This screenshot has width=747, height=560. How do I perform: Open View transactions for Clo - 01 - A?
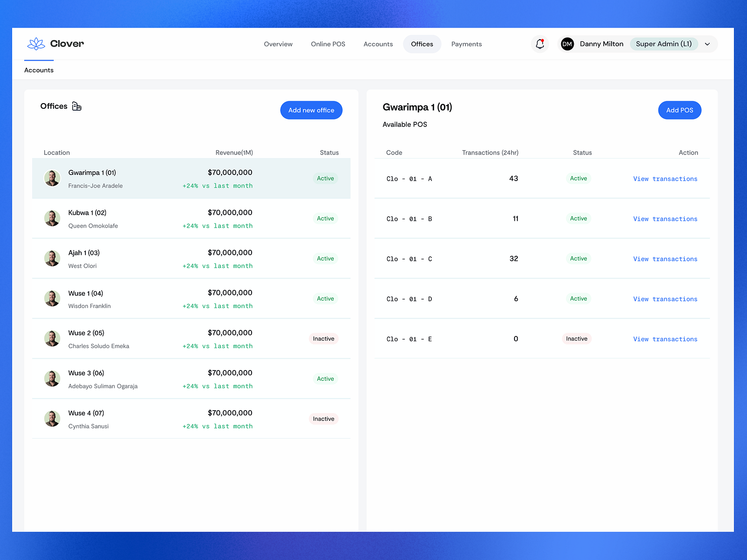(x=665, y=179)
